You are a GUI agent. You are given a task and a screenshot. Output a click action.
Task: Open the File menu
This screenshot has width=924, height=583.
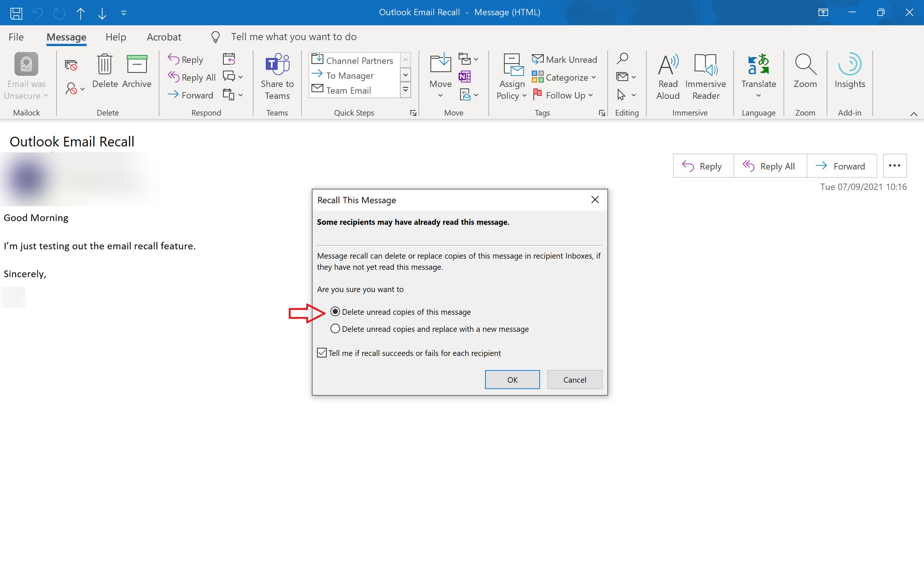[16, 37]
